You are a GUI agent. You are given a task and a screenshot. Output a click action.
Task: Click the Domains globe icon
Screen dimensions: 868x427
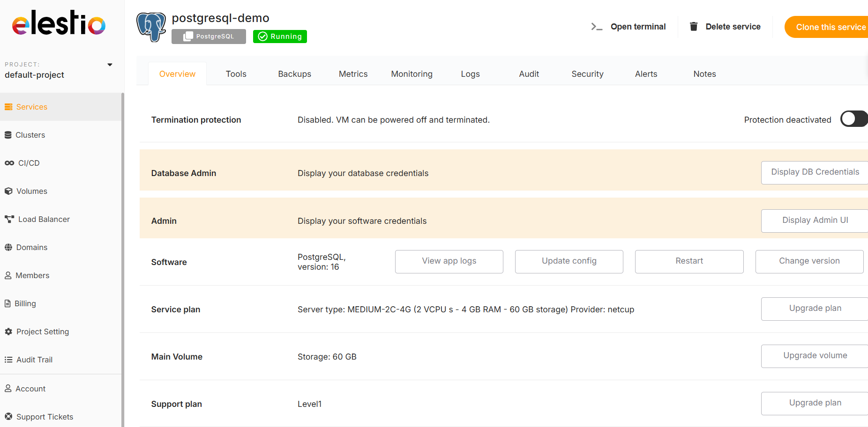pyautogui.click(x=8, y=247)
